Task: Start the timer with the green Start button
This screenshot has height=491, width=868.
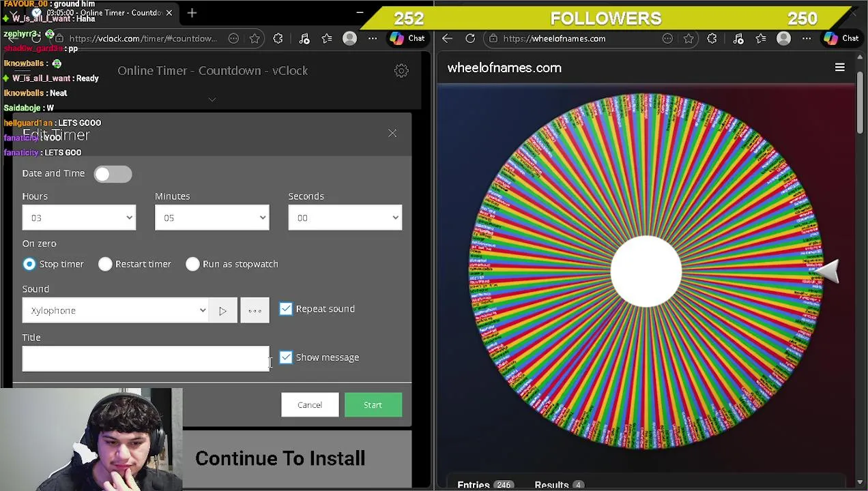Action: coord(373,405)
